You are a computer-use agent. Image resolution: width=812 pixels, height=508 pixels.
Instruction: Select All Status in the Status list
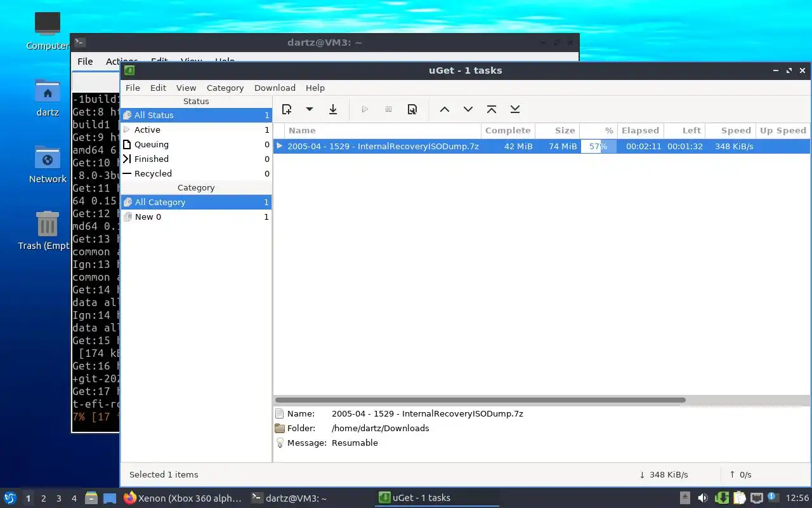[x=196, y=115]
